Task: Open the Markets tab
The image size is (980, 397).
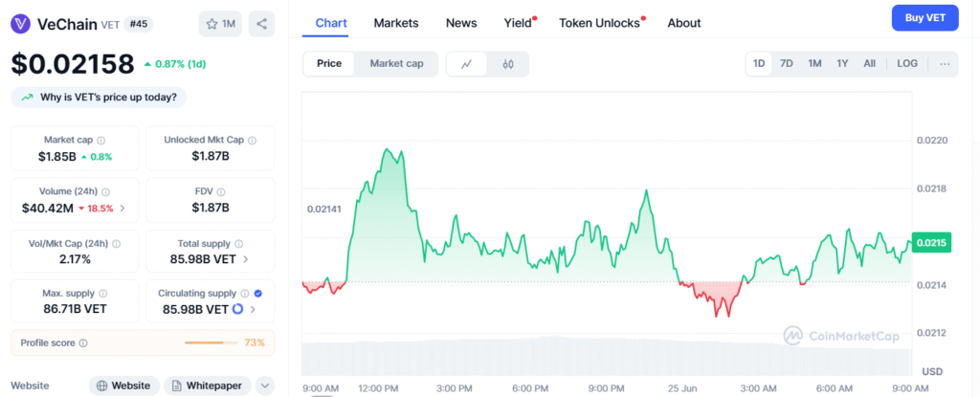Action: [x=396, y=23]
